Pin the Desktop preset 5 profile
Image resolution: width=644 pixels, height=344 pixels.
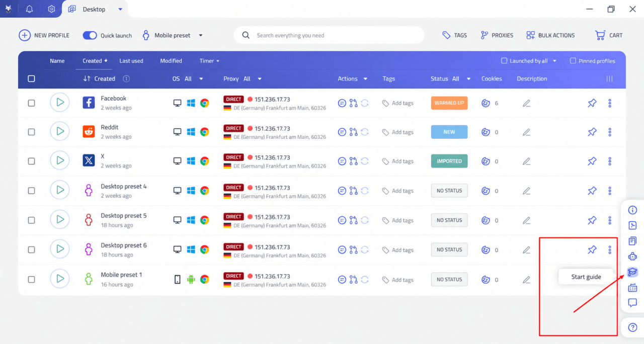tap(592, 220)
